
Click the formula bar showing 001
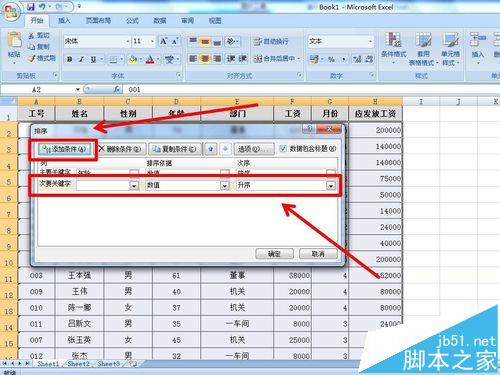[310, 89]
